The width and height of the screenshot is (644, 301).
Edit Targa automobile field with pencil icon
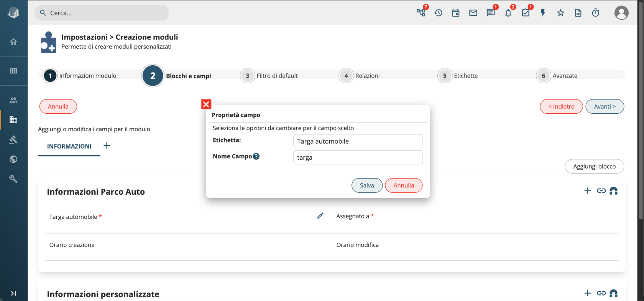(320, 216)
